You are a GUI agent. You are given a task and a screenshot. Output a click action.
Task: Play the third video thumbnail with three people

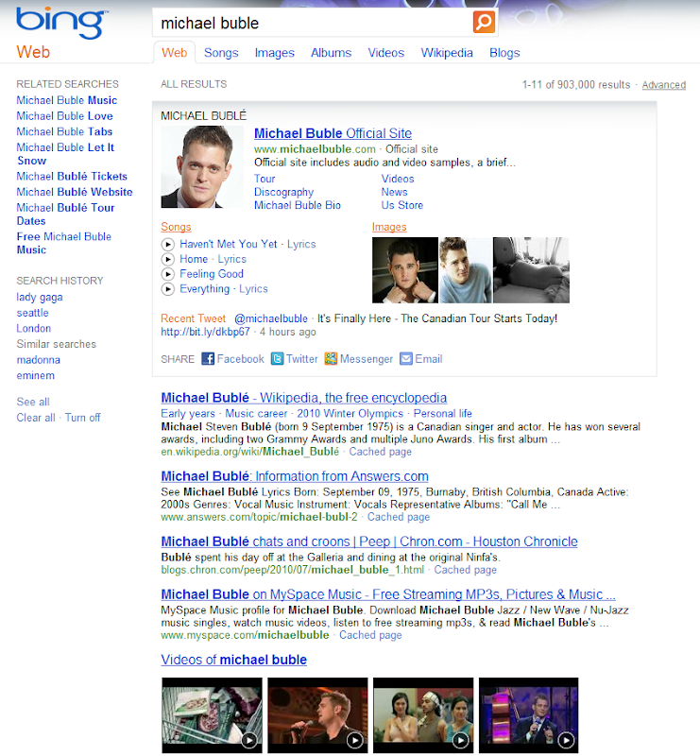coord(423,715)
